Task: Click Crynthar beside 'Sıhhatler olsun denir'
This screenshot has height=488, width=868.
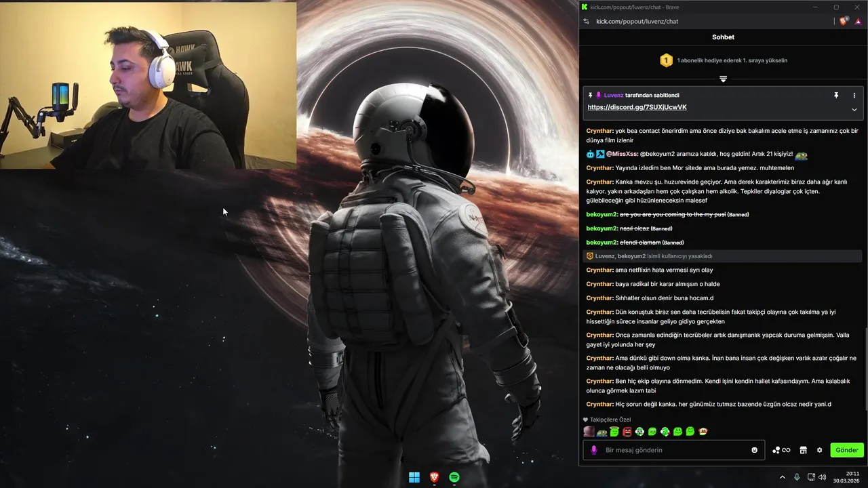Action: (600, 298)
